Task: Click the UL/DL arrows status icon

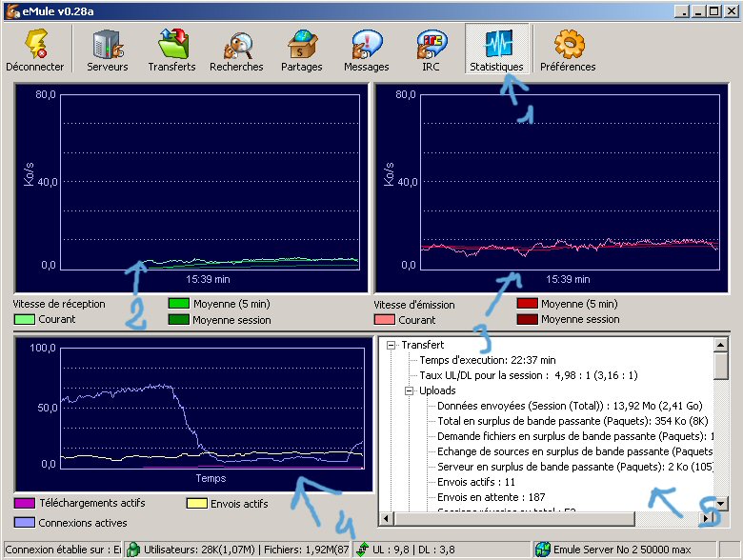Action: (x=363, y=550)
